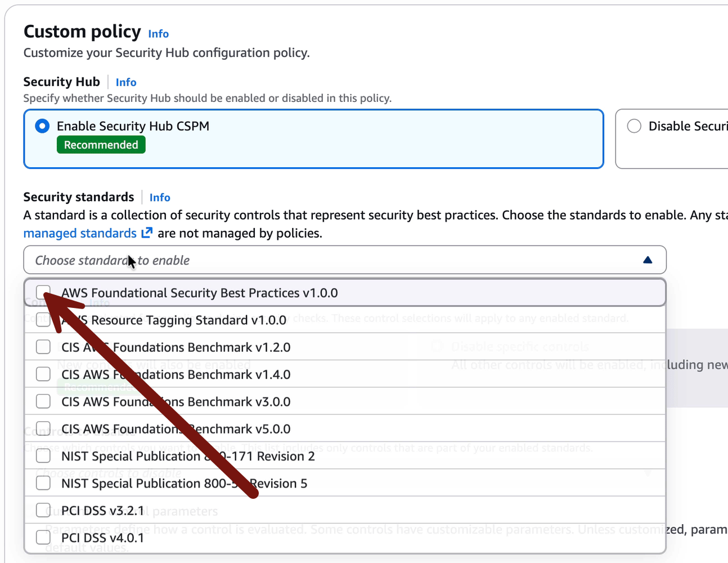This screenshot has height=563, width=728.
Task: Select the Disable Security Hub radio option
Action: pyautogui.click(x=634, y=126)
